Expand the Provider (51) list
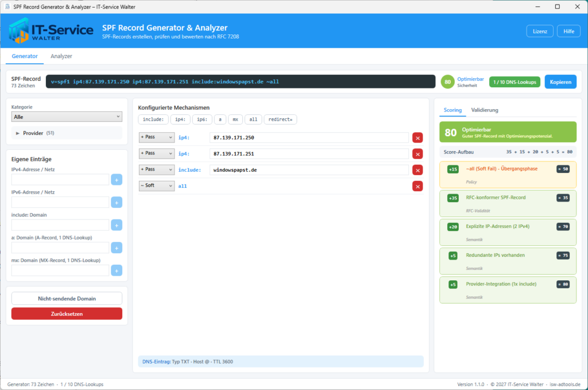The width and height of the screenshot is (588, 390). 67,133
